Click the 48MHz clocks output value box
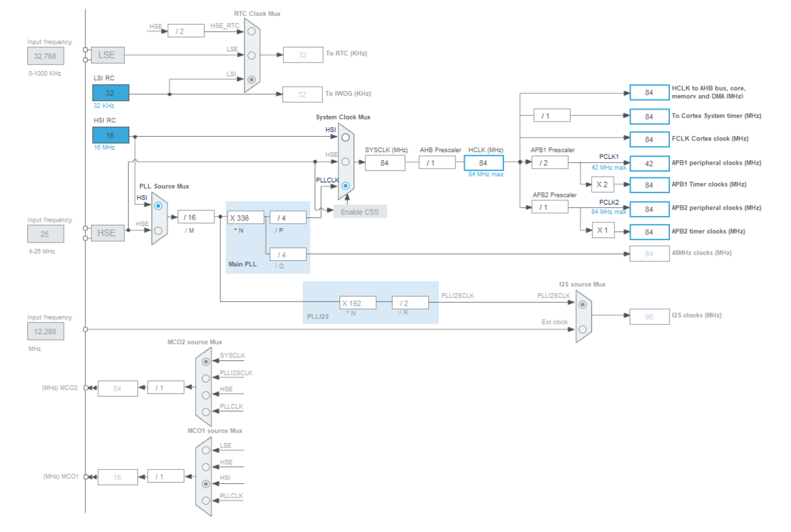The height and width of the screenshot is (532, 791). point(649,253)
